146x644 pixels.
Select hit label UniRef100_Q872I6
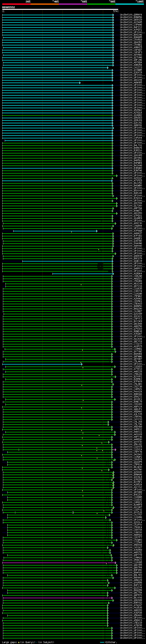pos(131,286)
